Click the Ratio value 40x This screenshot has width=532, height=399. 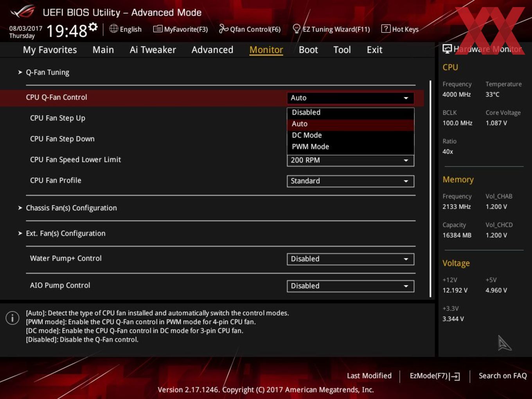pyautogui.click(x=448, y=151)
